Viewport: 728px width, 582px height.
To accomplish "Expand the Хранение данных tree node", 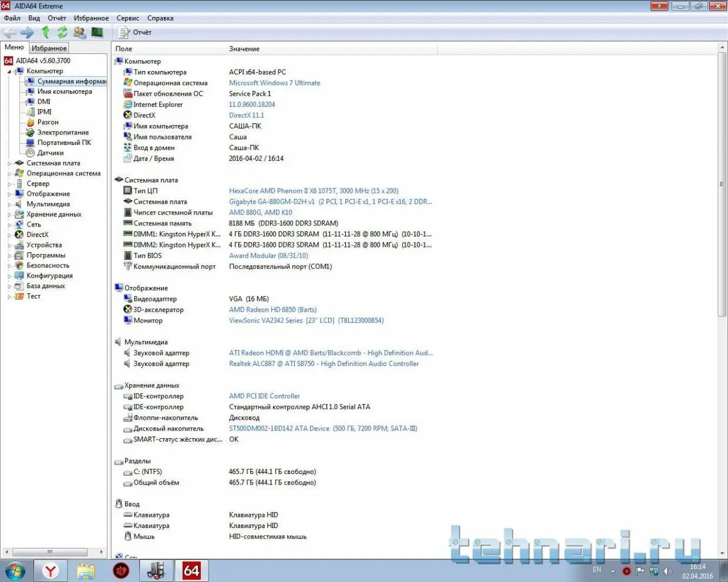I will pos(9,215).
